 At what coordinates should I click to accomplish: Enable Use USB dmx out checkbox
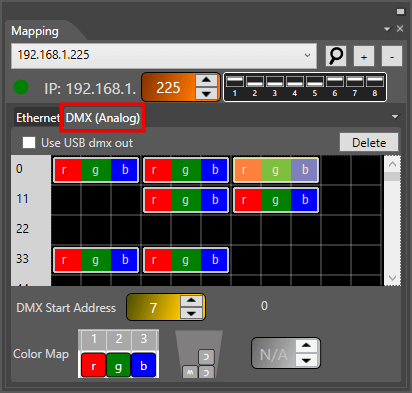(x=29, y=143)
